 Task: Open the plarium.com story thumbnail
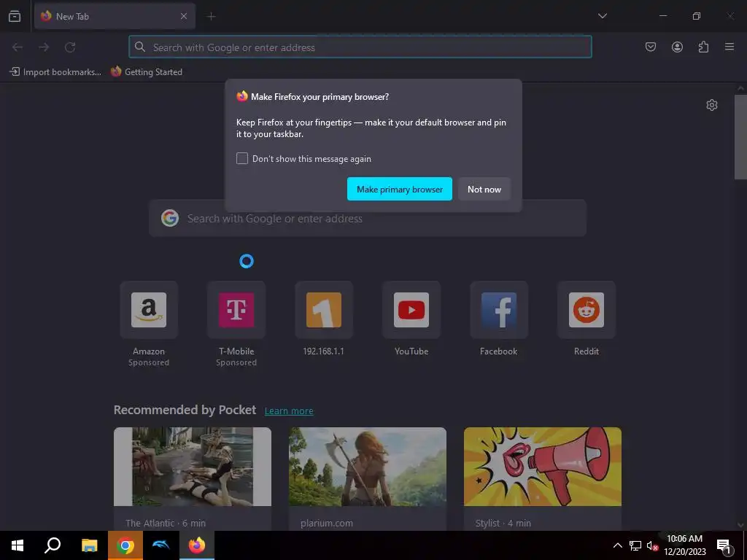(x=368, y=467)
